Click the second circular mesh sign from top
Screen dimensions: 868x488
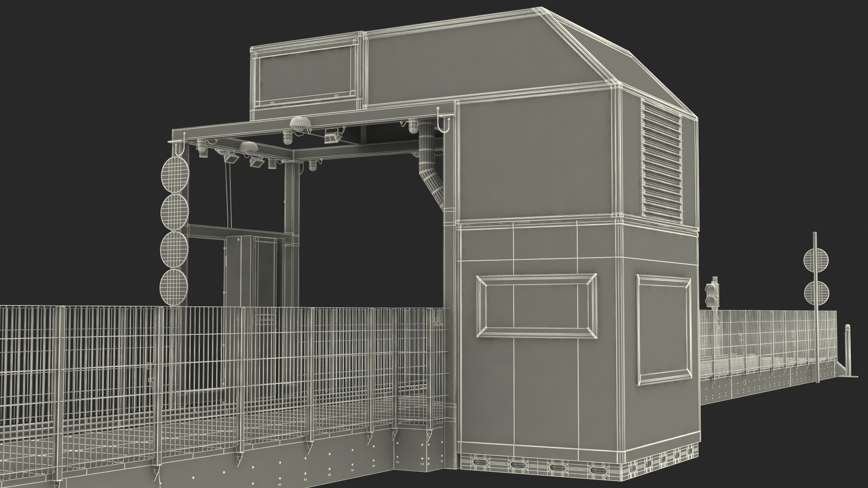tap(174, 212)
